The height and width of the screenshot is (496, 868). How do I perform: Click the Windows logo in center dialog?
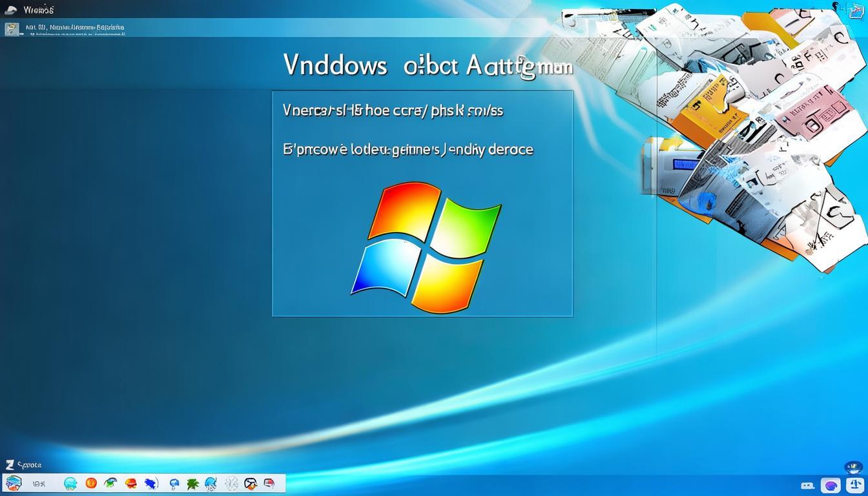pyautogui.click(x=426, y=247)
